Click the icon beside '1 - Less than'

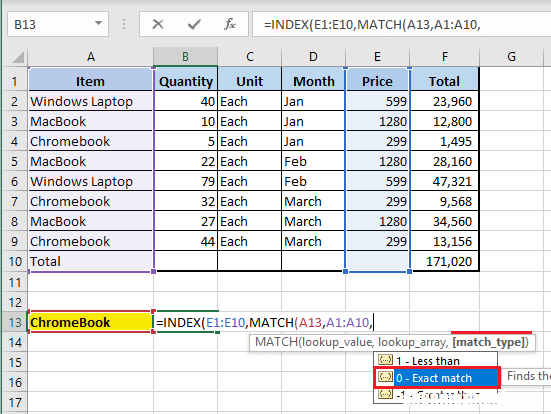pos(385,360)
